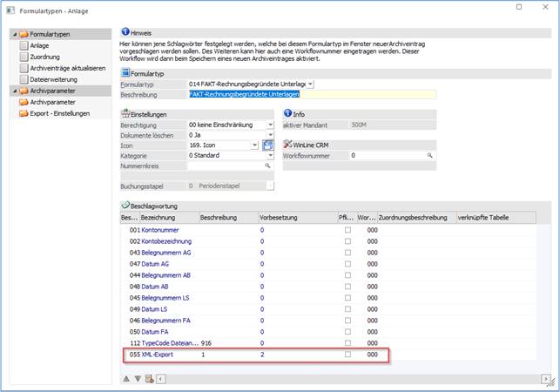Open the Formulartyp dropdown

click(311, 84)
